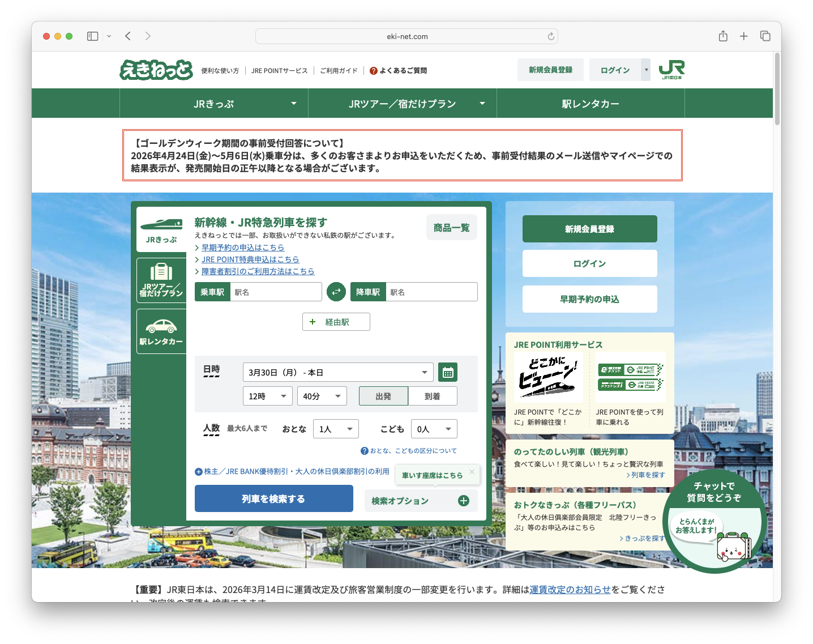Screen dimensions: 813x644
Task: Open the こども passenger count dropdown
Action: [x=434, y=429]
